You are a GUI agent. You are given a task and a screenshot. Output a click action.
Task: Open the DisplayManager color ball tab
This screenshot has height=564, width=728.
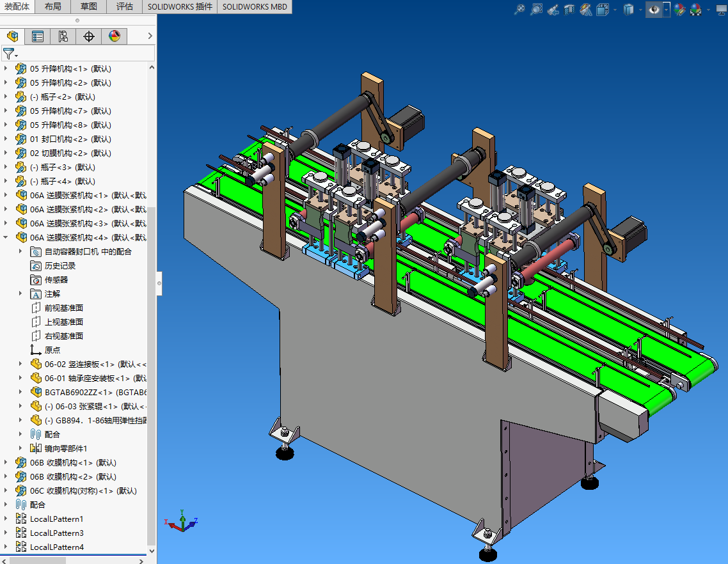coord(114,36)
